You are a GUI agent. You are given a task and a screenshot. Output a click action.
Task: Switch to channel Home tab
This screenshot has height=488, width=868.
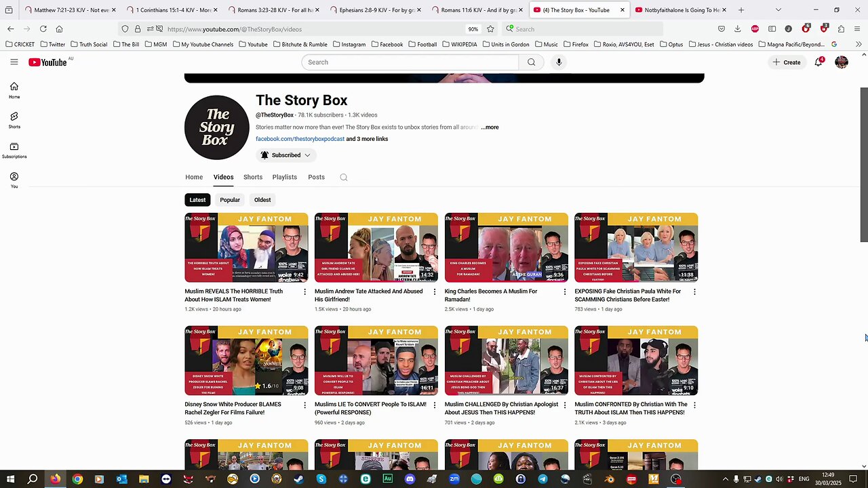tap(194, 177)
